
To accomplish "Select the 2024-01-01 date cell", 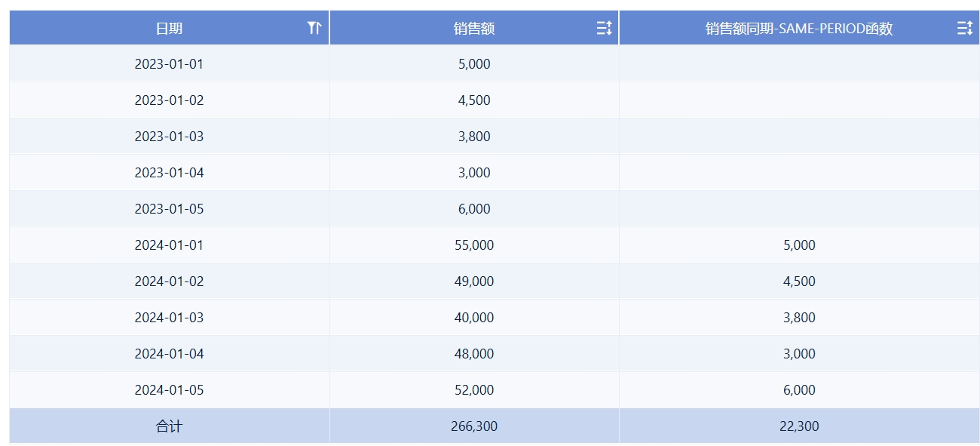I will tap(169, 245).
